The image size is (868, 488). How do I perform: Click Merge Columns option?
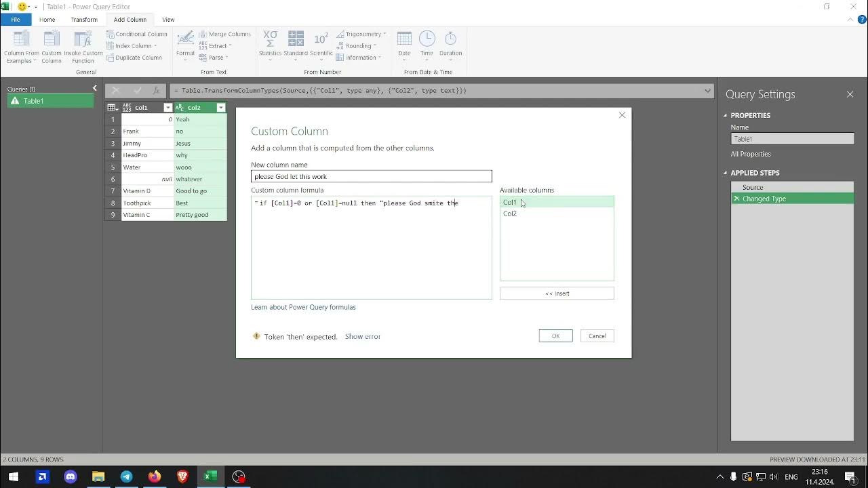(224, 34)
